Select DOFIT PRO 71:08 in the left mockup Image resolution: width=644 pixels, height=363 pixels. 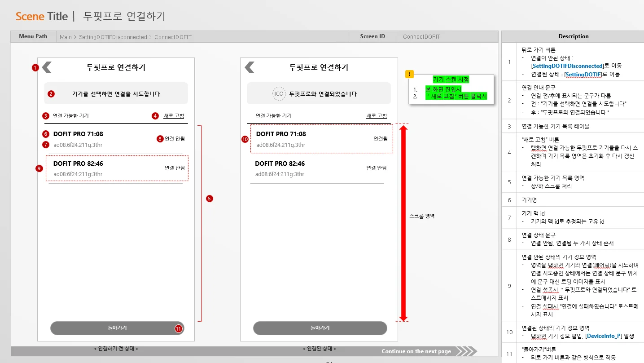coord(78,134)
